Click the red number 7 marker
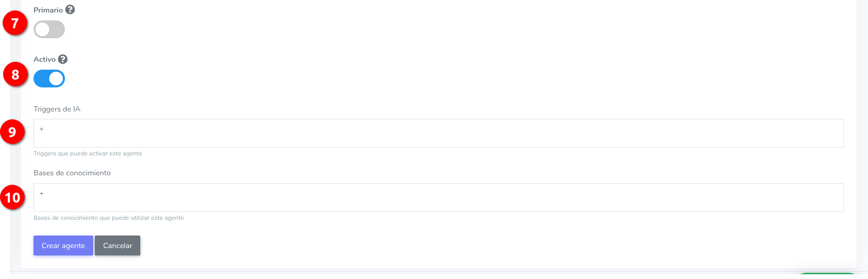The image size is (868, 279). 15,23
